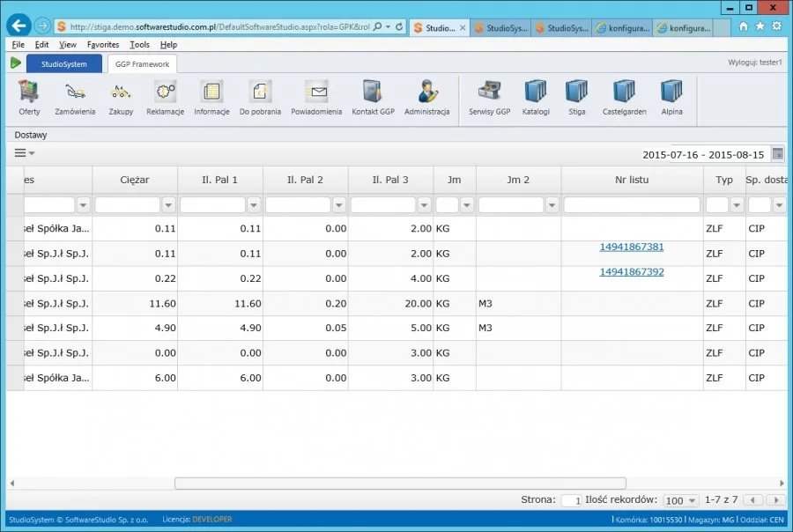This screenshot has width=793, height=532.
Task: Open the Do pobrania icon
Action: [x=260, y=92]
